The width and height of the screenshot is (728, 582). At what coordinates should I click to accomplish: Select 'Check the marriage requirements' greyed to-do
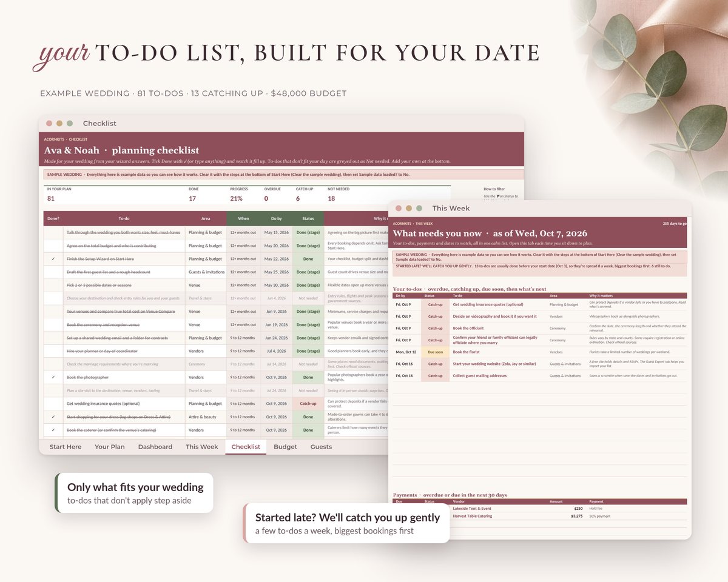pos(108,364)
